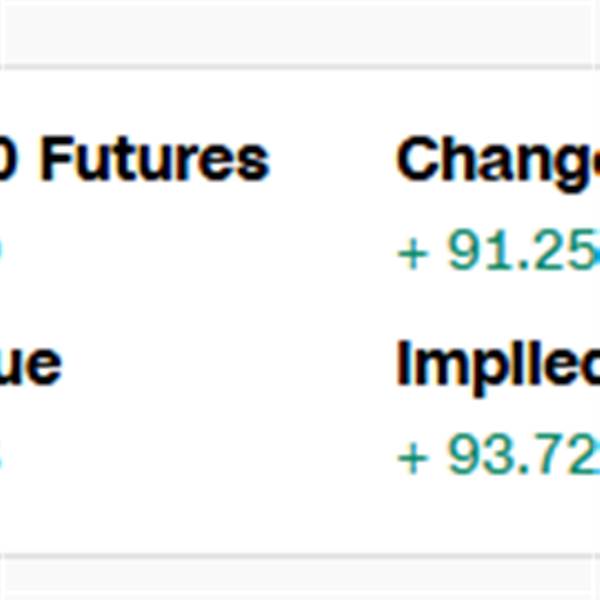Click the Futures heading text
This screenshot has height=600, width=600.
pyautogui.click(x=155, y=158)
